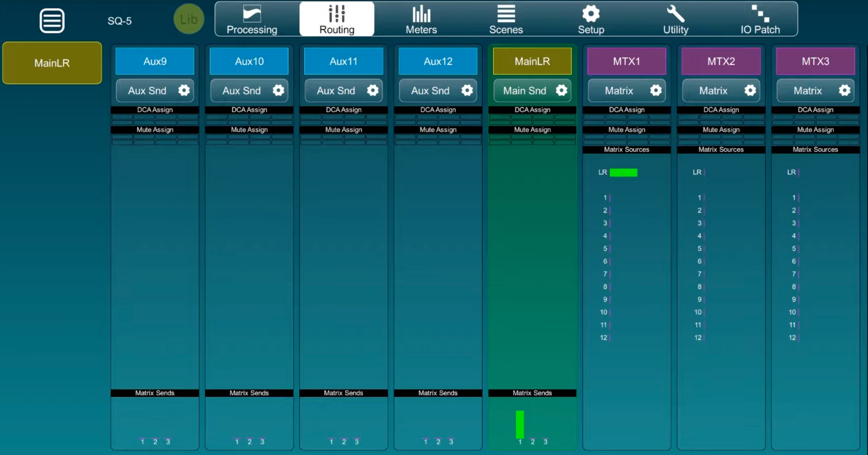Open Aux12 send settings gear

coord(467,90)
